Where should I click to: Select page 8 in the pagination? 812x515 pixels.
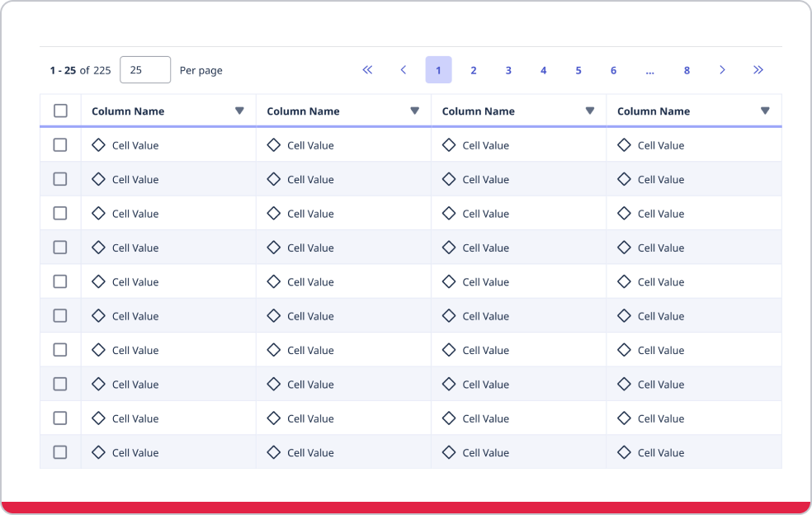687,70
